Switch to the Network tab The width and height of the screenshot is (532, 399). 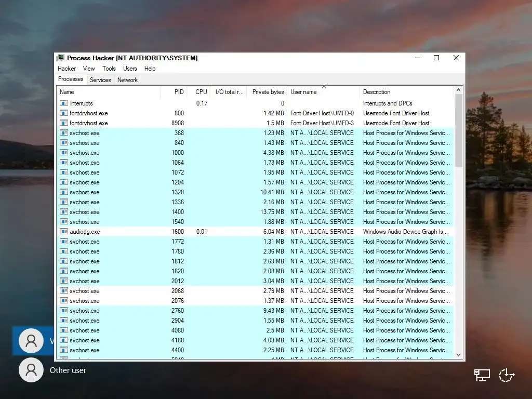(x=128, y=79)
